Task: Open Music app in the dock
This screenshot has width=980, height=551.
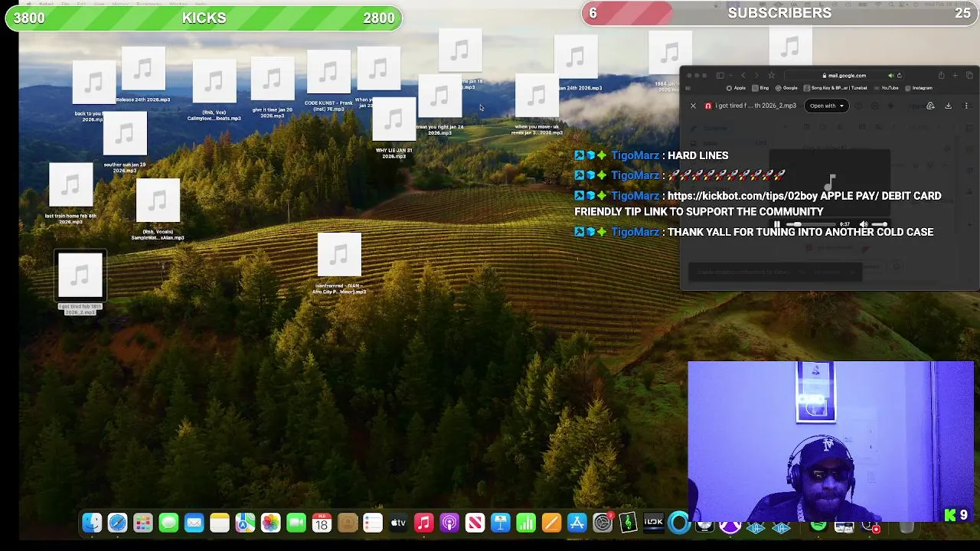Action: [x=423, y=523]
